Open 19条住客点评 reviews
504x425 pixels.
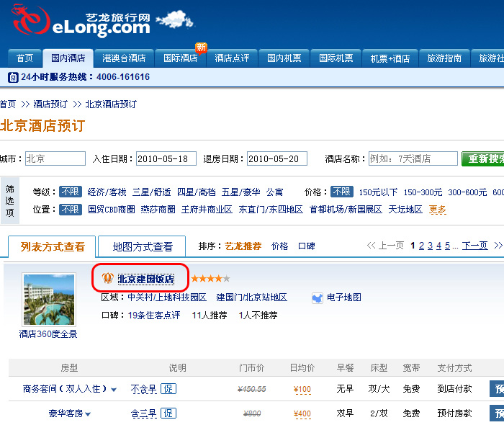(x=154, y=316)
